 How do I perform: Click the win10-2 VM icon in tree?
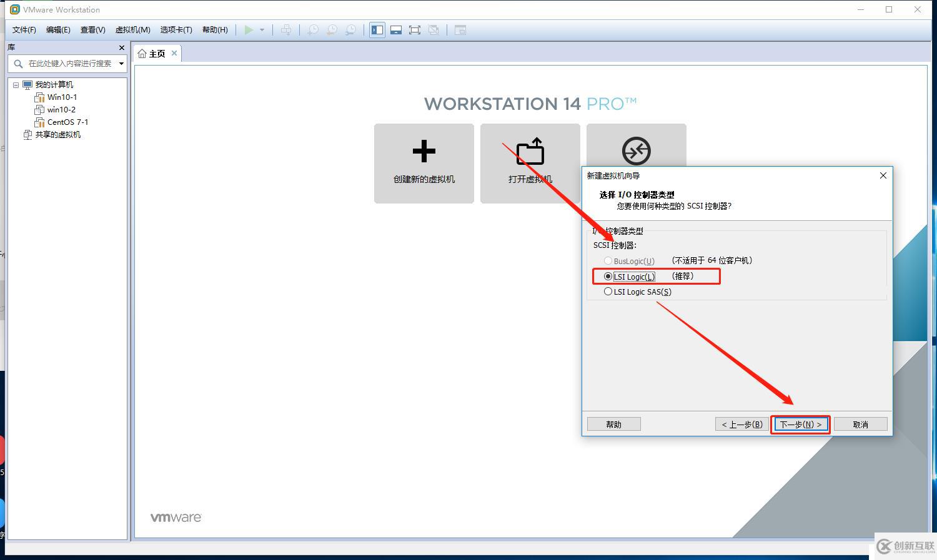coord(39,110)
